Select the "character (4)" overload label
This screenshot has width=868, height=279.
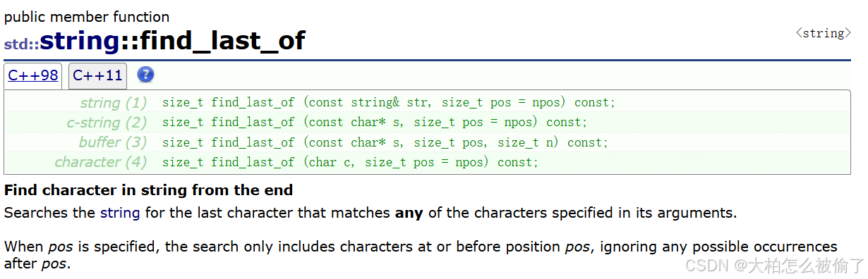(x=101, y=161)
